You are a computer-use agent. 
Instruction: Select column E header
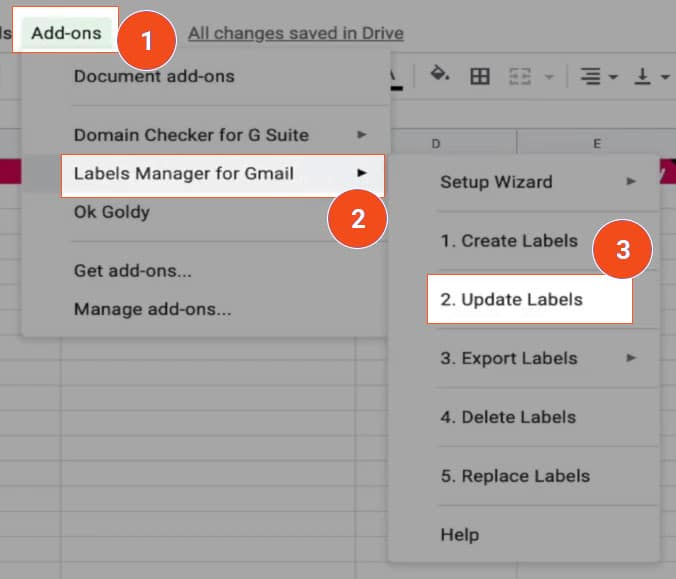coord(597,143)
